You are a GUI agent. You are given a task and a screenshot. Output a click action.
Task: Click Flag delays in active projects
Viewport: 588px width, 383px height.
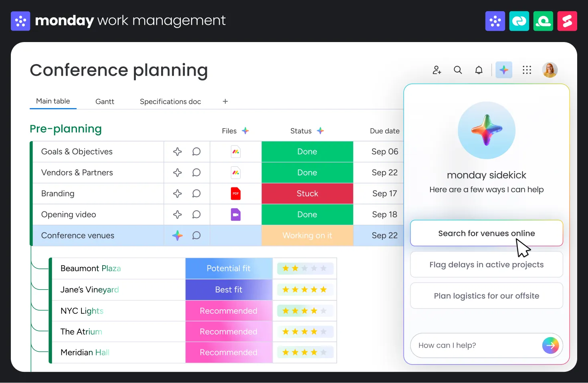[x=487, y=264]
